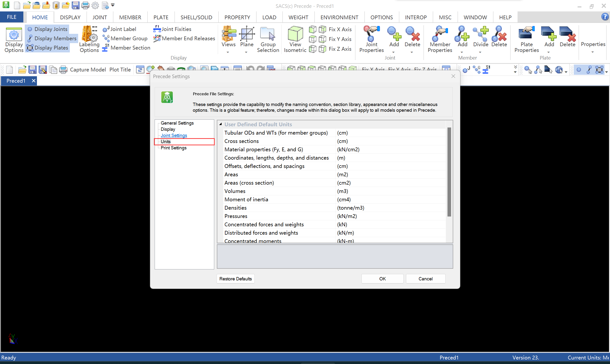Open the Joint Settings link in tree
610x364 pixels.
click(174, 135)
